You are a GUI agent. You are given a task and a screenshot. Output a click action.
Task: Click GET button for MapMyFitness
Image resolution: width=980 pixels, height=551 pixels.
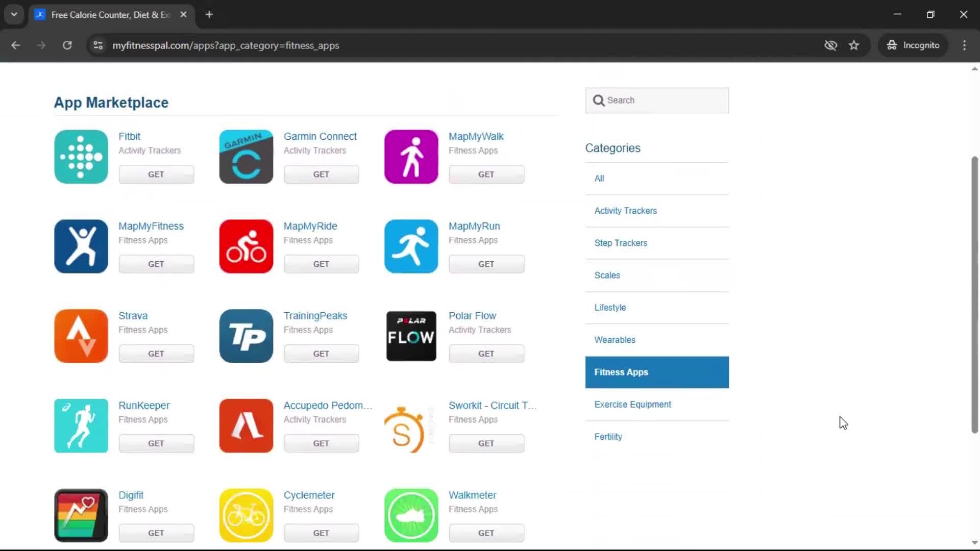click(x=156, y=264)
